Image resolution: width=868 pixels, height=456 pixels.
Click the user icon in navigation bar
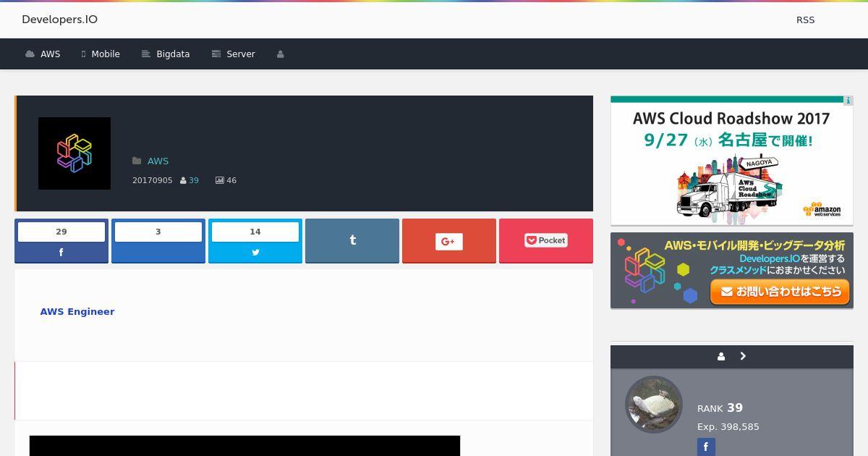point(281,54)
